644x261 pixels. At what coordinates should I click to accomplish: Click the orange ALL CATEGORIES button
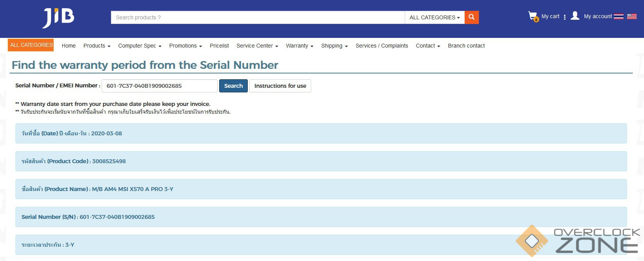pyautogui.click(x=31, y=45)
